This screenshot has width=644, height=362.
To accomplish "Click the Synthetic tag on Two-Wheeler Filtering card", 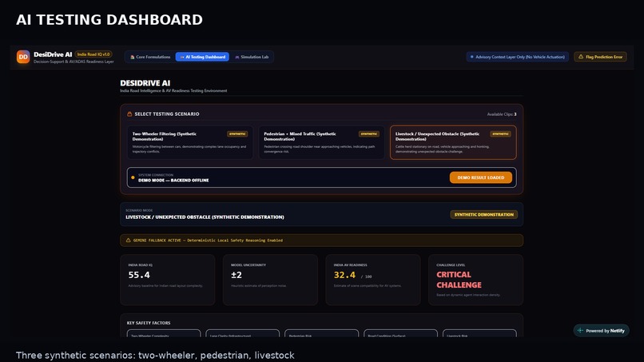I will (237, 134).
